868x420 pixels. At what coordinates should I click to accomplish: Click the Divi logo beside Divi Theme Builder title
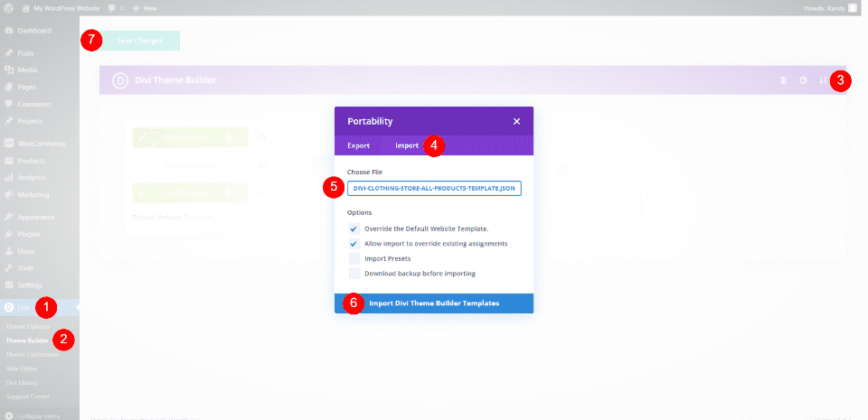tap(120, 80)
